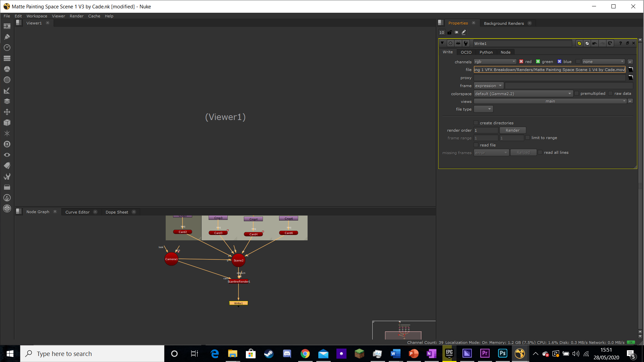Open the Image nodes toolbar menu
Image resolution: width=644 pixels, height=362 pixels.
click(7, 26)
